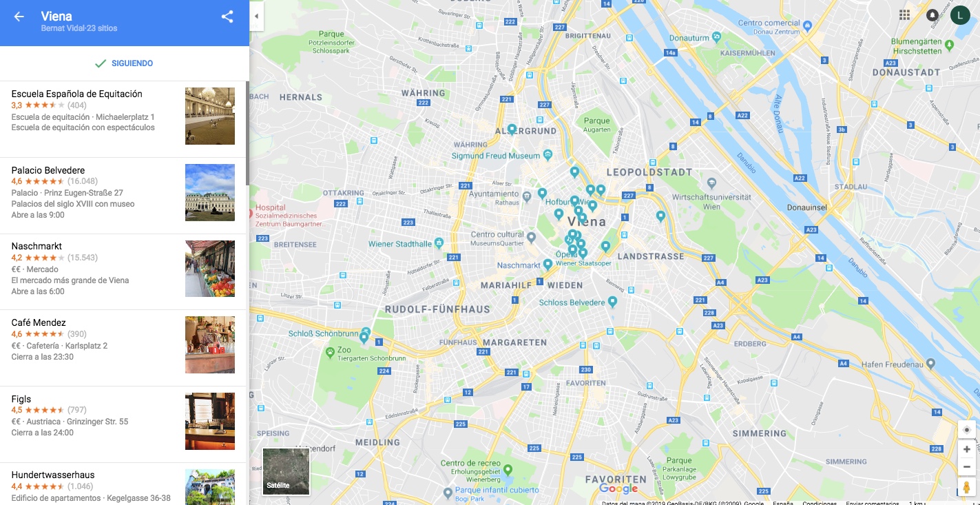Open the Naschmarkt list entry

[x=124, y=271]
